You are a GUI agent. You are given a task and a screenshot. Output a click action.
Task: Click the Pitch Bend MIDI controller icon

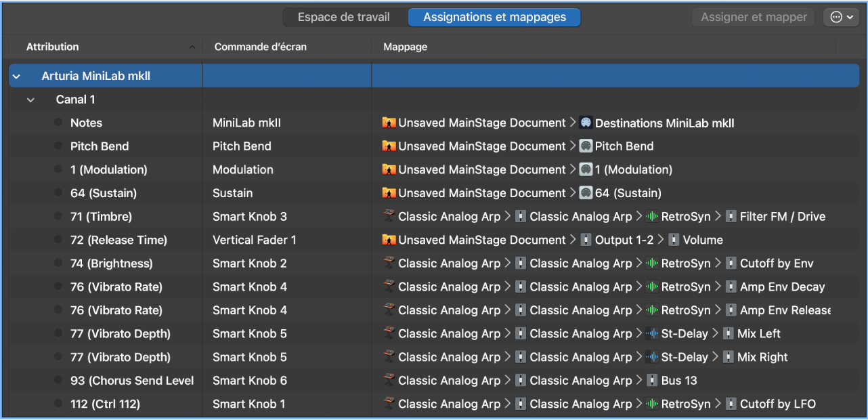(x=584, y=146)
